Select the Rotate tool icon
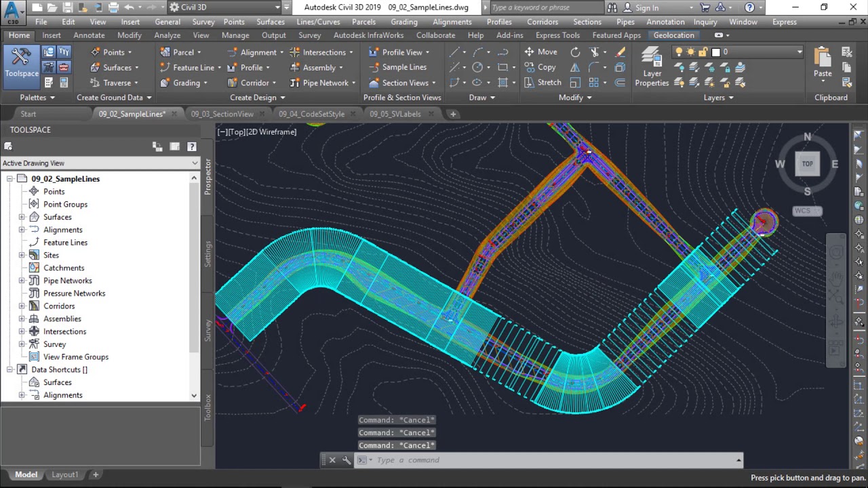The height and width of the screenshot is (488, 868). [x=575, y=52]
